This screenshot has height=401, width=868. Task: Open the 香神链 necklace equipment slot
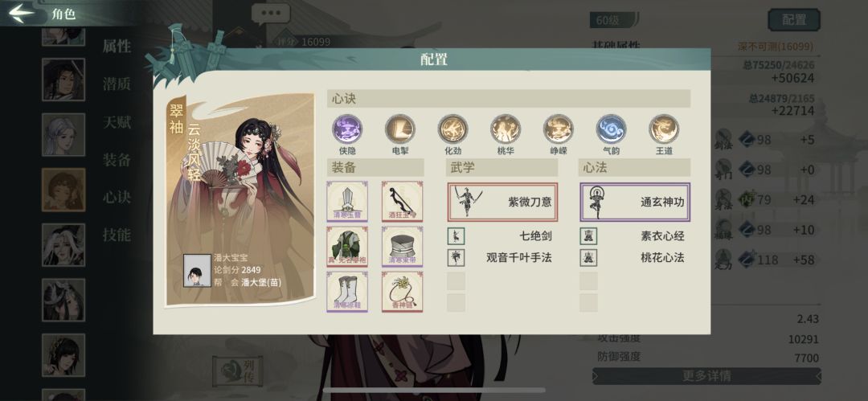pyautogui.click(x=403, y=292)
